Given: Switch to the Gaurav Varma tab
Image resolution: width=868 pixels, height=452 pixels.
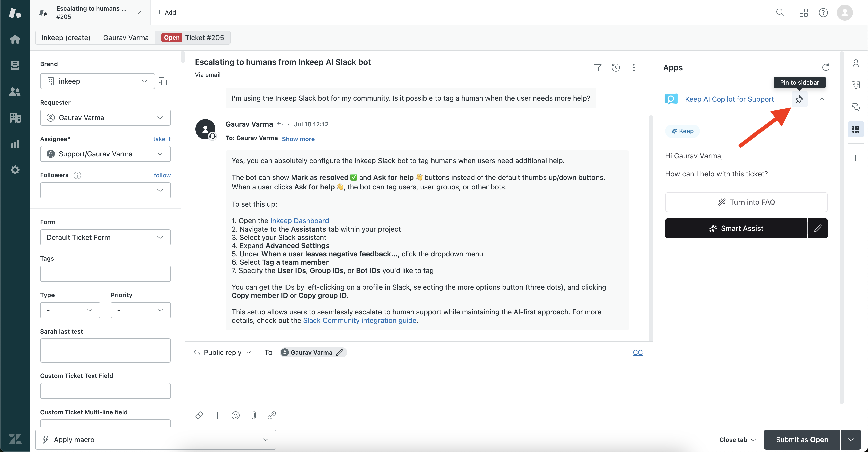Looking at the screenshot, I should (126, 38).
